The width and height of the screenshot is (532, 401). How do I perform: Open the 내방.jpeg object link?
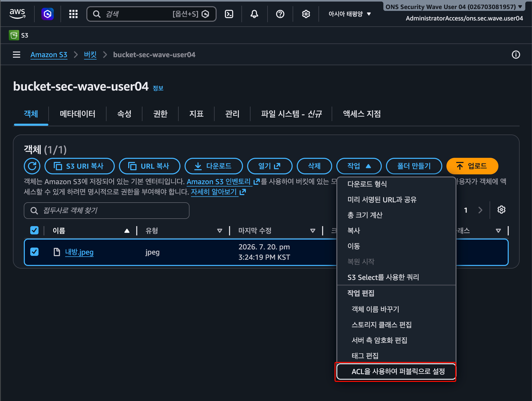coord(79,252)
